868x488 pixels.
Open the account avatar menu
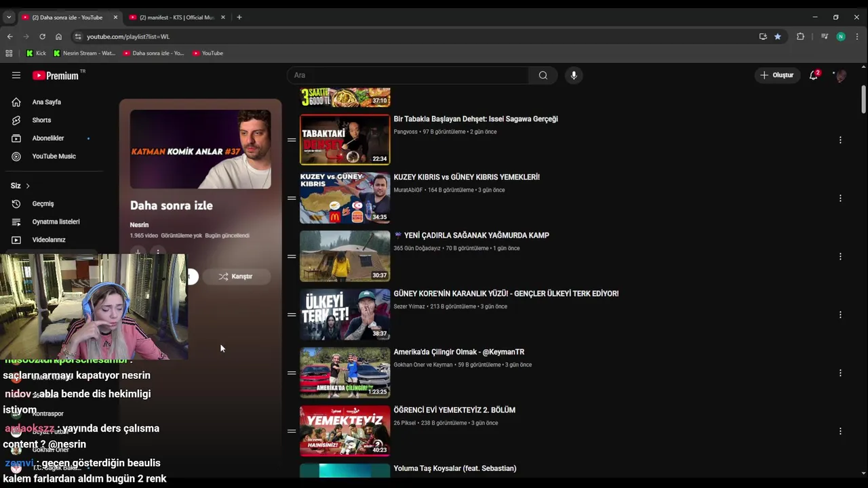pos(841,75)
